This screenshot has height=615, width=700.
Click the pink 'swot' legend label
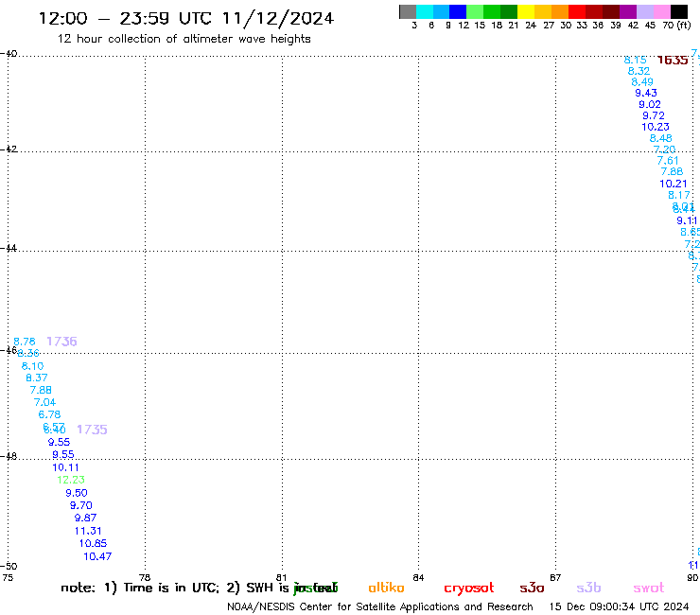[649, 589]
